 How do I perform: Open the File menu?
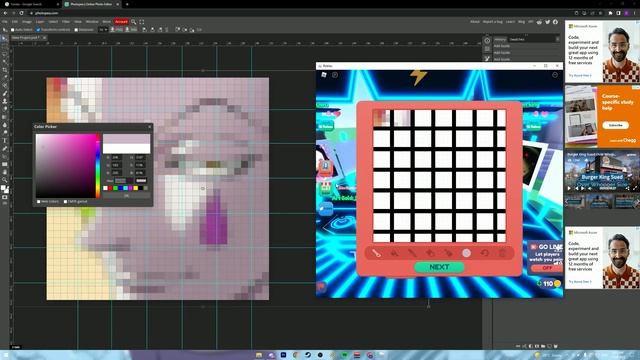[x=5, y=22]
